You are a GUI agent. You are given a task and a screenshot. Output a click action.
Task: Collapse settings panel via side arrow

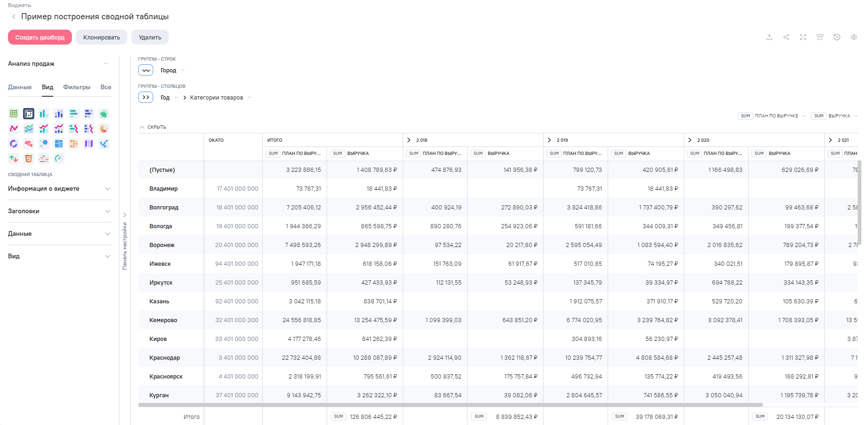point(125,215)
